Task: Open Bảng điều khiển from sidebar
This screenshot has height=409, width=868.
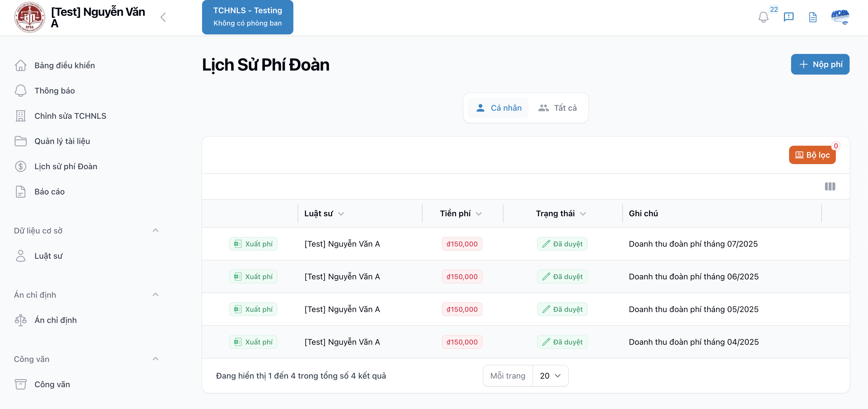Action: [x=64, y=65]
